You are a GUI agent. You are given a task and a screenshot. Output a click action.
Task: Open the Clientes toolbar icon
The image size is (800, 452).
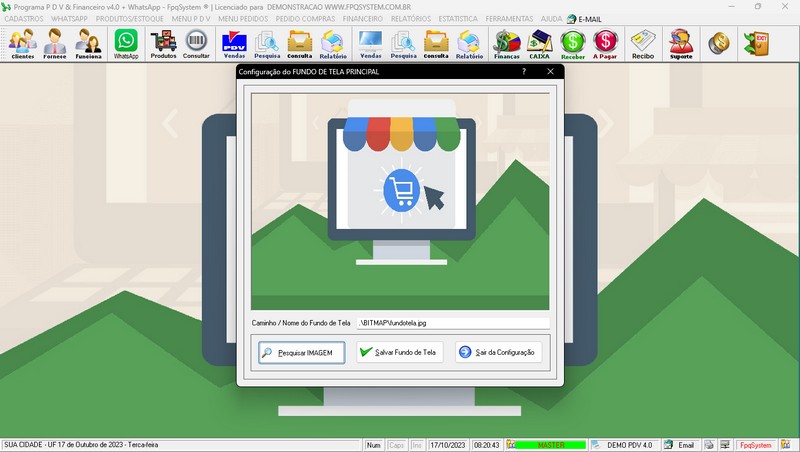[x=22, y=44]
